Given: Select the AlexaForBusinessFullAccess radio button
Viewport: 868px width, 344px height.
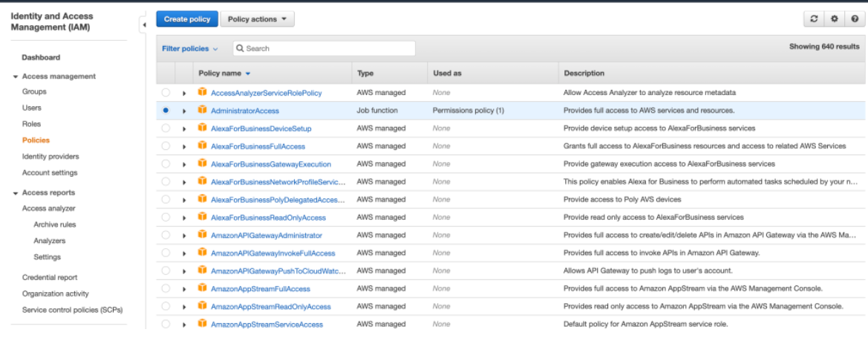Looking at the screenshot, I should click(x=166, y=146).
